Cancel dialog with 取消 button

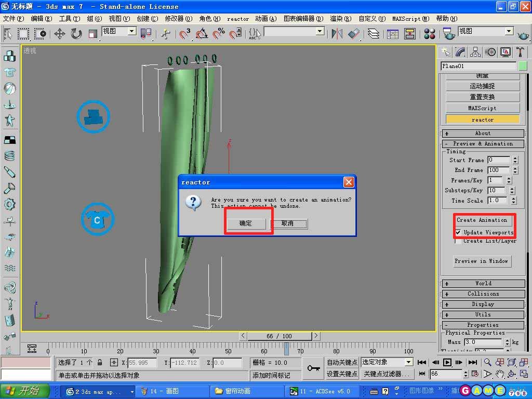click(x=289, y=223)
